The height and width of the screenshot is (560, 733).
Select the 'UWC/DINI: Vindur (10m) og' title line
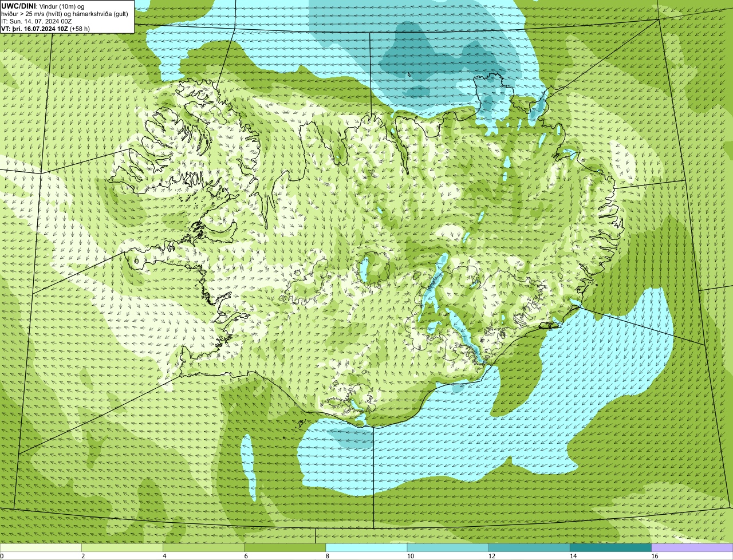click(43, 6)
